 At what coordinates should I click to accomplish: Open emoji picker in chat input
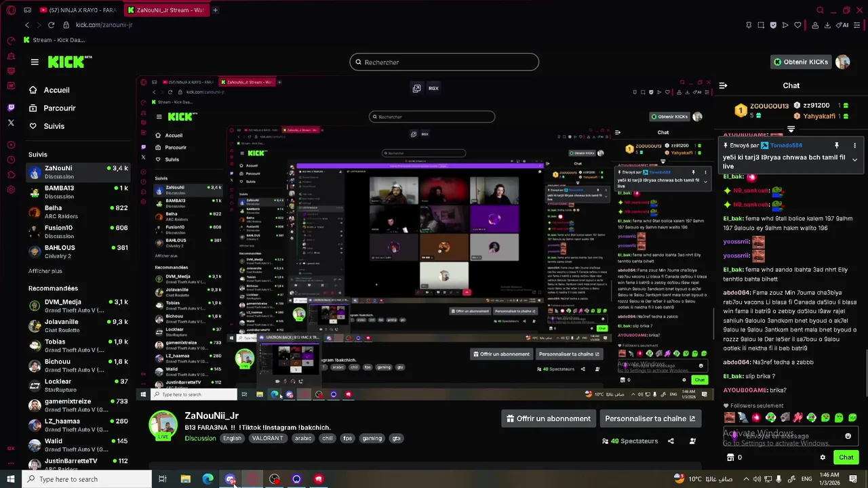(x=848, y=436)
